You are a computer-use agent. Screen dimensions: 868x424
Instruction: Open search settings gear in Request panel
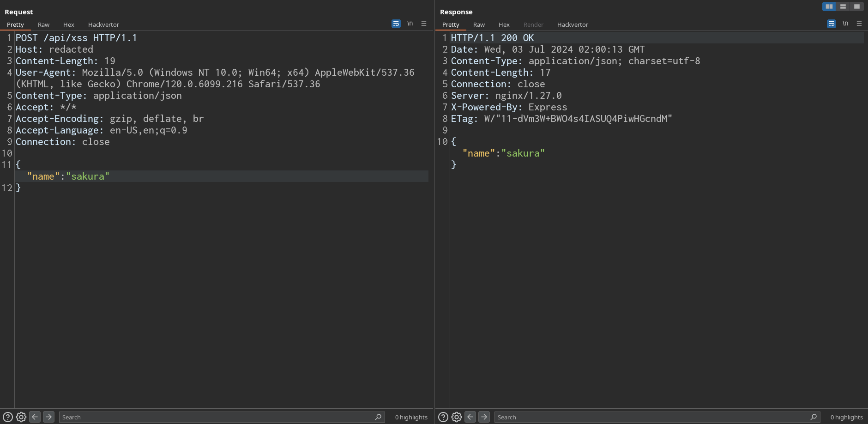(x=21, y=417)
